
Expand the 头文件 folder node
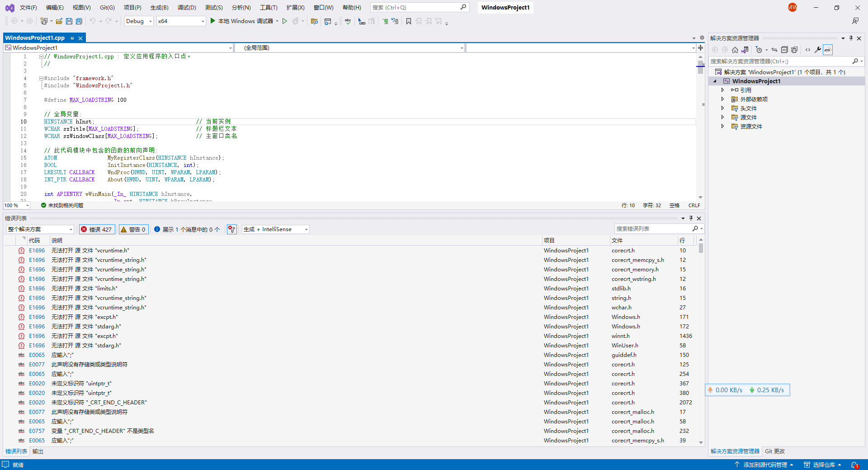pyautogui.click(x=722, y=108)
